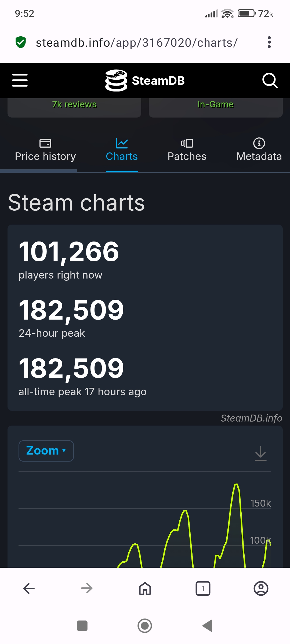Viewport: 290px width, 644px height.
Task: Open the Metadata tab
Action: (x=259, y=150)
